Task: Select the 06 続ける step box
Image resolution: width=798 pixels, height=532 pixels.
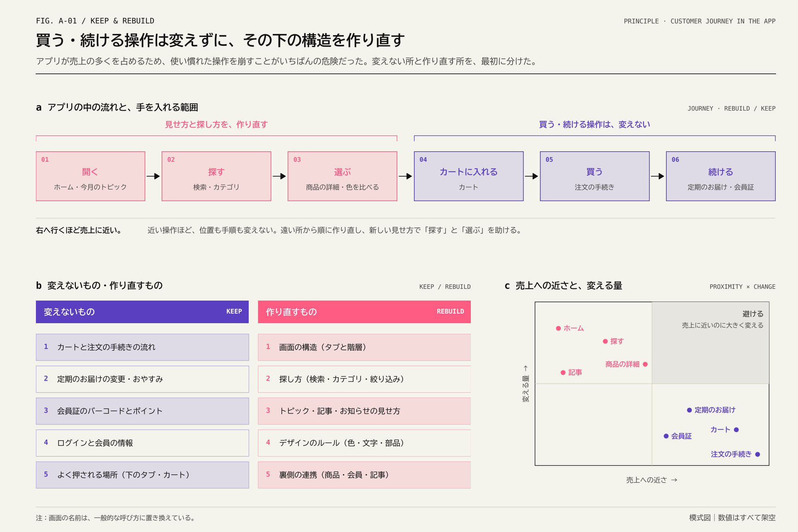Action: click(x=721, y=176)
